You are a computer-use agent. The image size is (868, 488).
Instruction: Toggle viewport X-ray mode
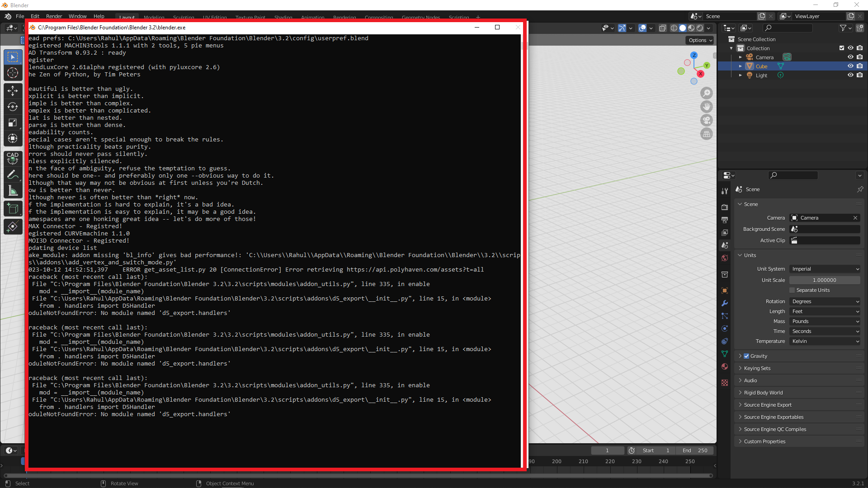pos(663,28)
